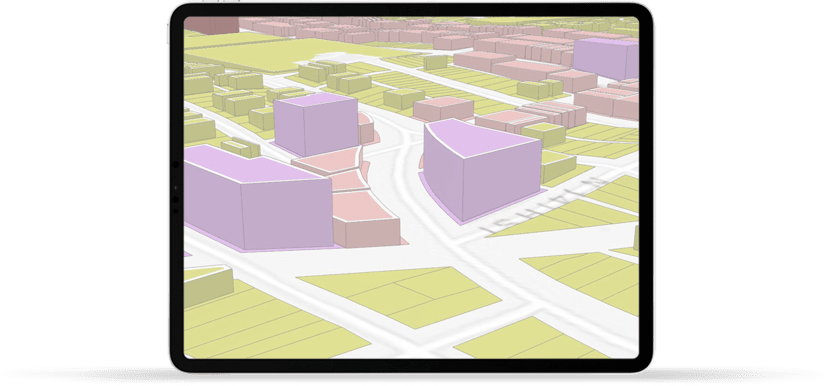Click the front pink building of curved row
The width and height of the screenshot is (824, 386).
tap(366, 221)
